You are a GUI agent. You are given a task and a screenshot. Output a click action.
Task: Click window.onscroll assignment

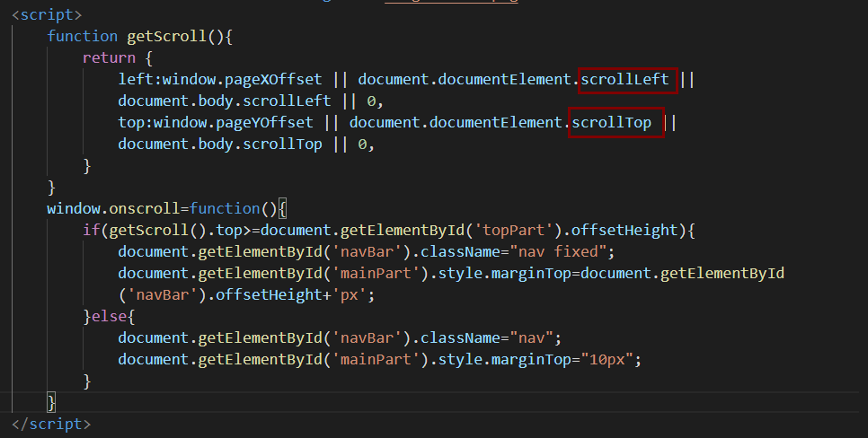pyautogui.click(x=113, y=209)
